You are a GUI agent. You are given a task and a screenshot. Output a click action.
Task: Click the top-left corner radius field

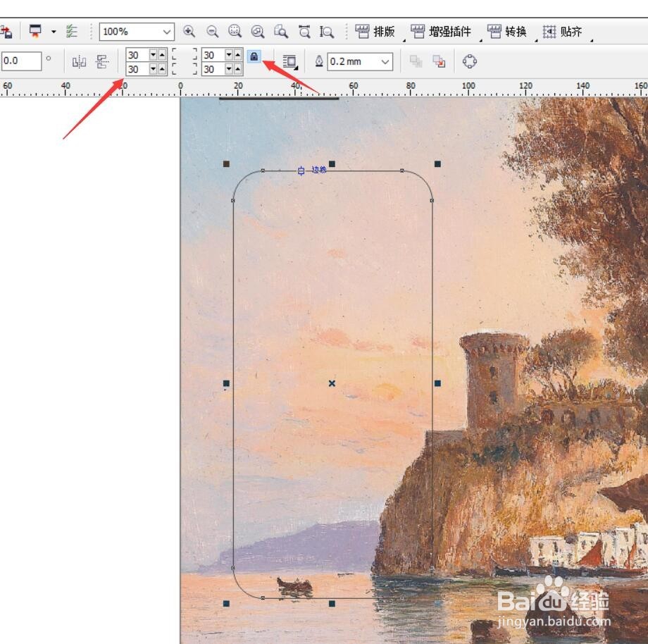[137, 55]
